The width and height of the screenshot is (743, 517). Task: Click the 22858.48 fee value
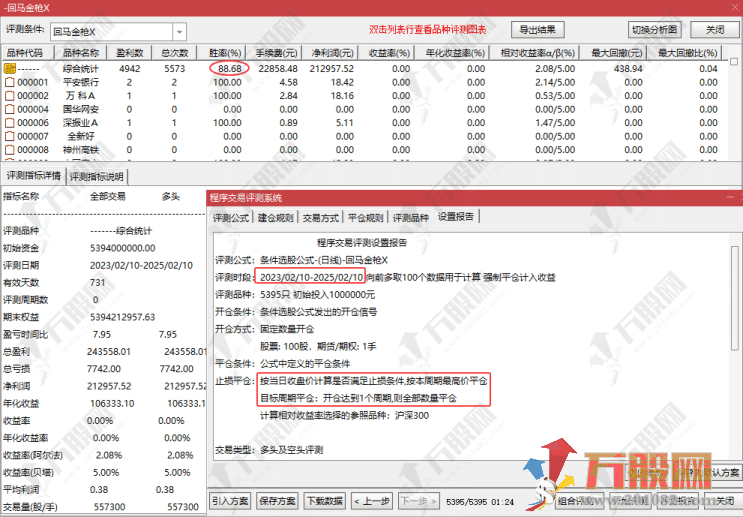coord(278,69)
